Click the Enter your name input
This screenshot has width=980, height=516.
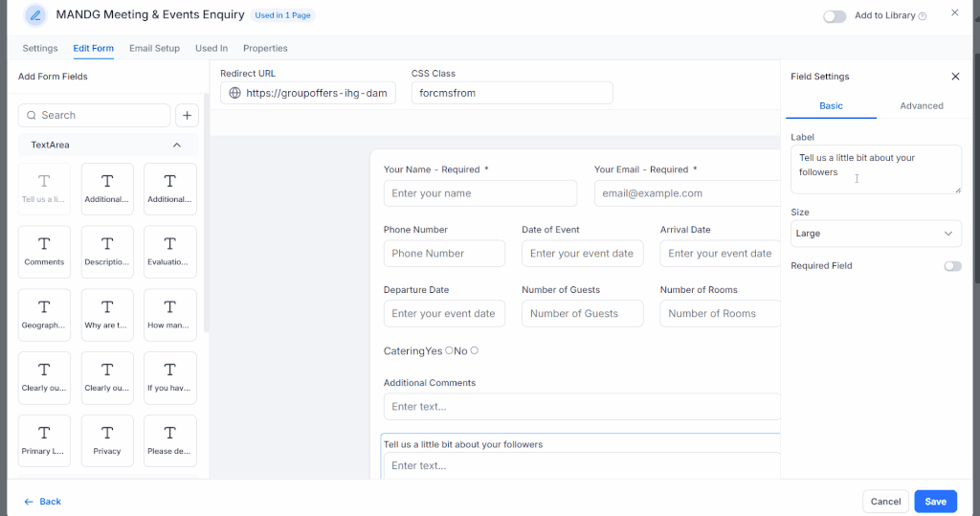480,193
